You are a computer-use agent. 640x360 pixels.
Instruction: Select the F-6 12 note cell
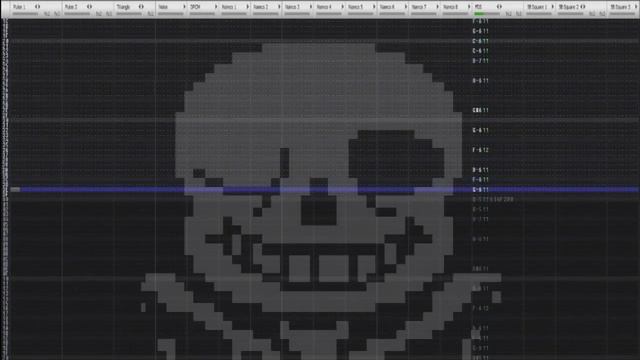tap(480, 150)
